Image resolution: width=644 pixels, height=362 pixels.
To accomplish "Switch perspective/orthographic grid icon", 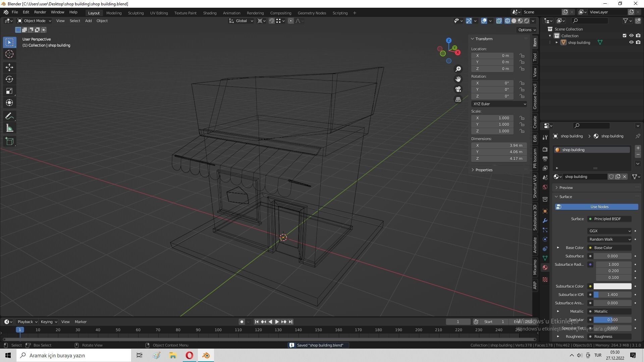I will [x=458, y=99].
